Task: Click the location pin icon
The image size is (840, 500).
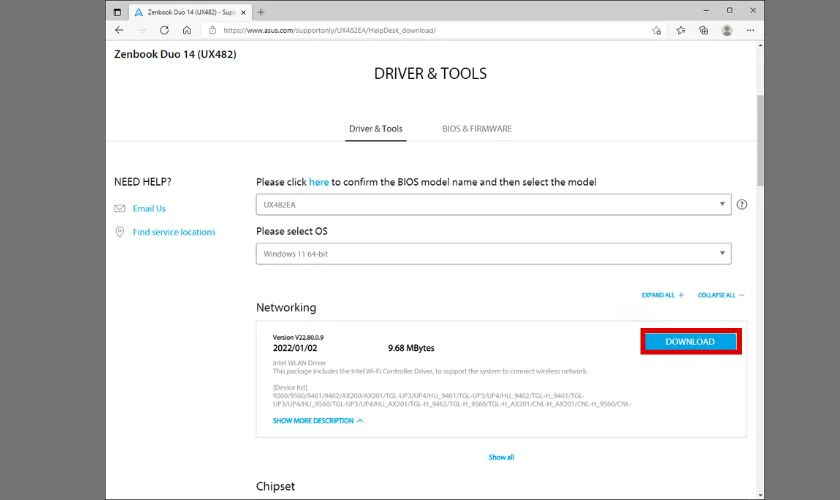Action: click(119, 232)
